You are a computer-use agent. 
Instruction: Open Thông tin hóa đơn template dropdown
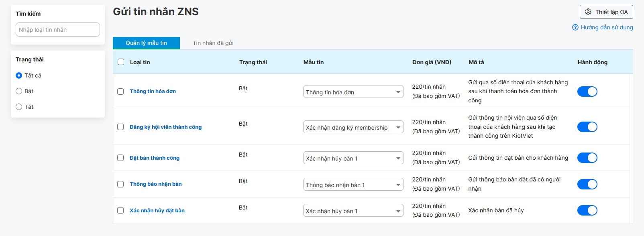pyautogui.click(x=353, y=92)
